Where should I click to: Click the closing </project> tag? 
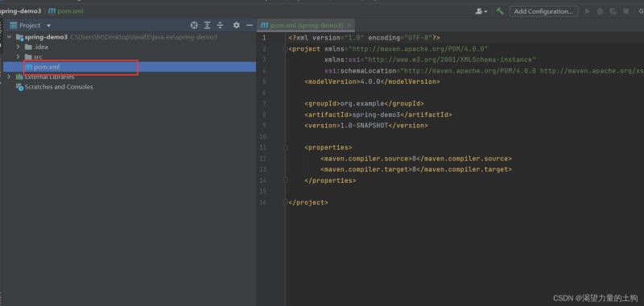308,202
